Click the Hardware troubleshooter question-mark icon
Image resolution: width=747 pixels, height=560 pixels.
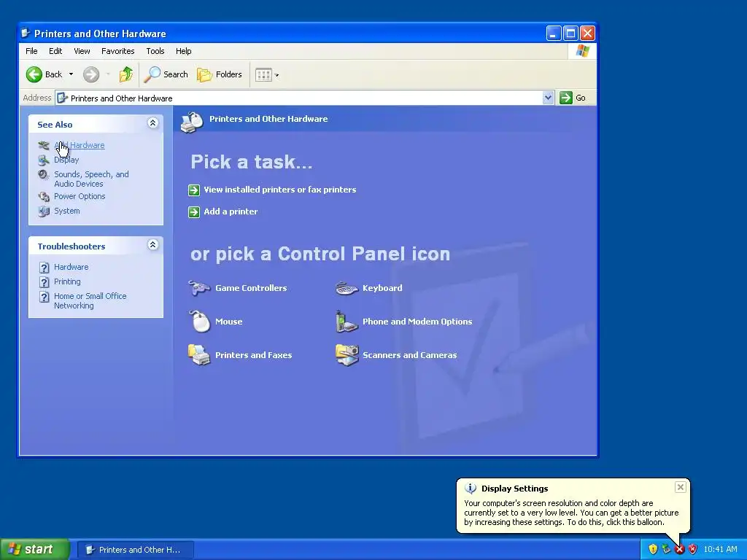click(x=44, y=268)
